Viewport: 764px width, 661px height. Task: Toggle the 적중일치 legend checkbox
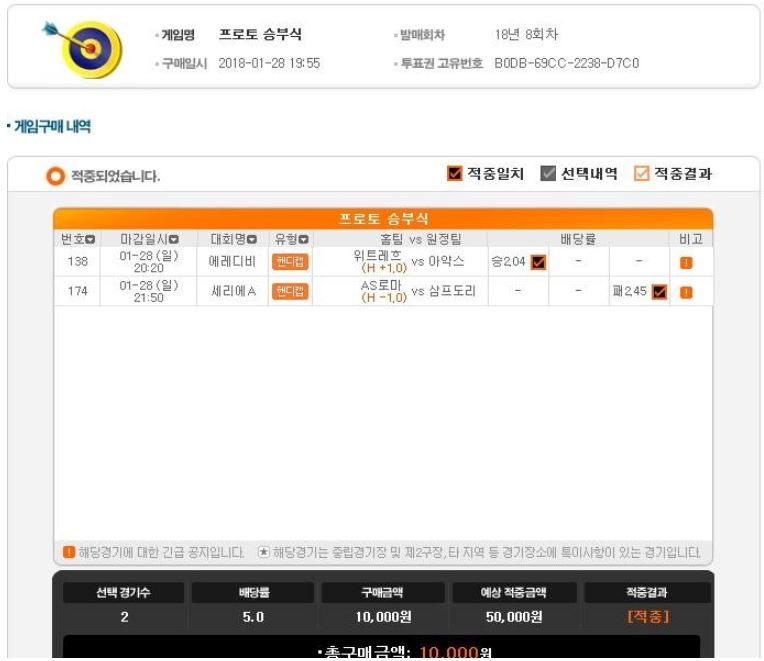[x=454, y=173]
